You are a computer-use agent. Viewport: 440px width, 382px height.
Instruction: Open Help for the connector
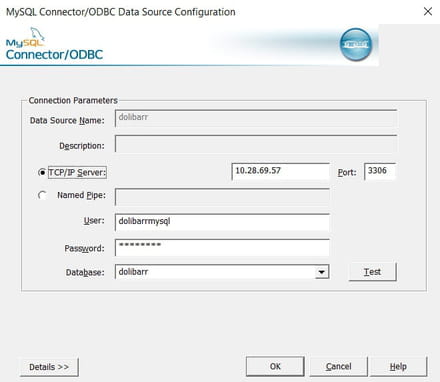click(x=398, y=366)
